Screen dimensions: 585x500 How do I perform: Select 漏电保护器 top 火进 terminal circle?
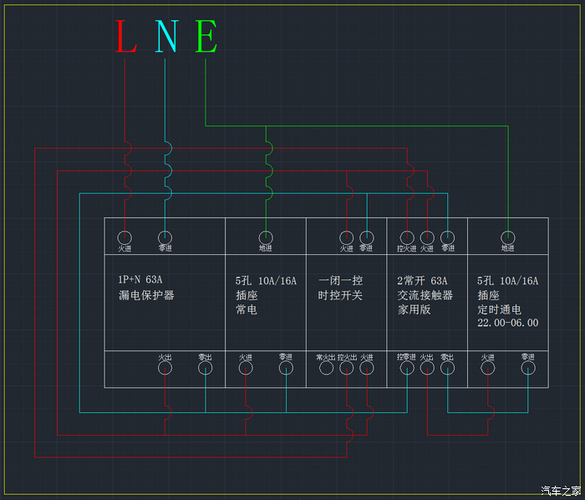[125, 238]
